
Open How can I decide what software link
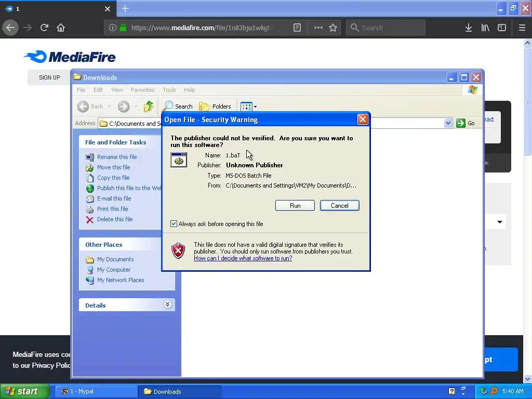(x=243, y=258)
